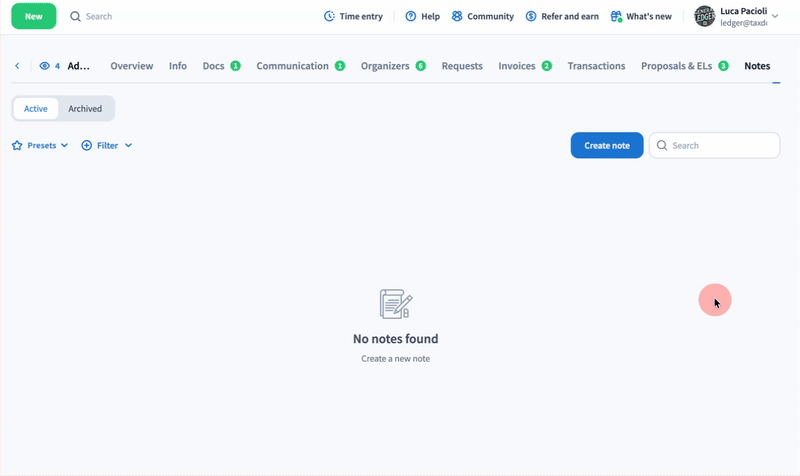Click the Luca Pacioli profile avatar
The height and width of the screenshot is (476, 800).
tap(704, 16)
